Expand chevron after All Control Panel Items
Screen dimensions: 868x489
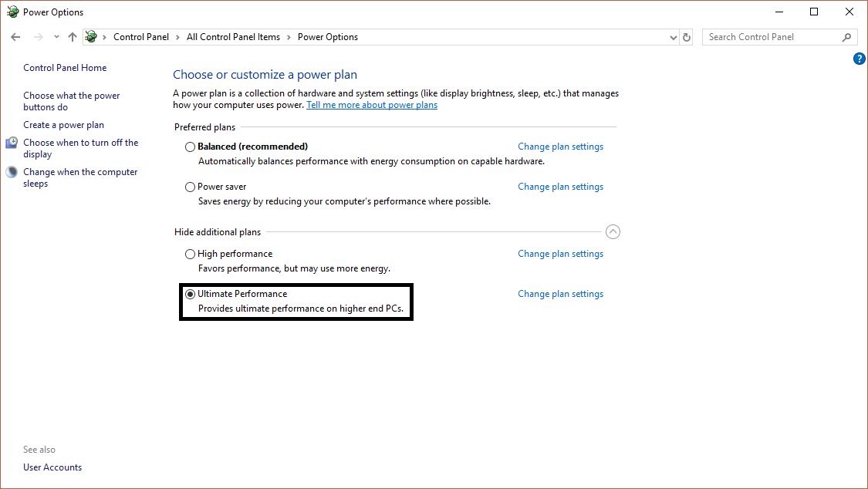pyautogui.click(x=289, y=38)
